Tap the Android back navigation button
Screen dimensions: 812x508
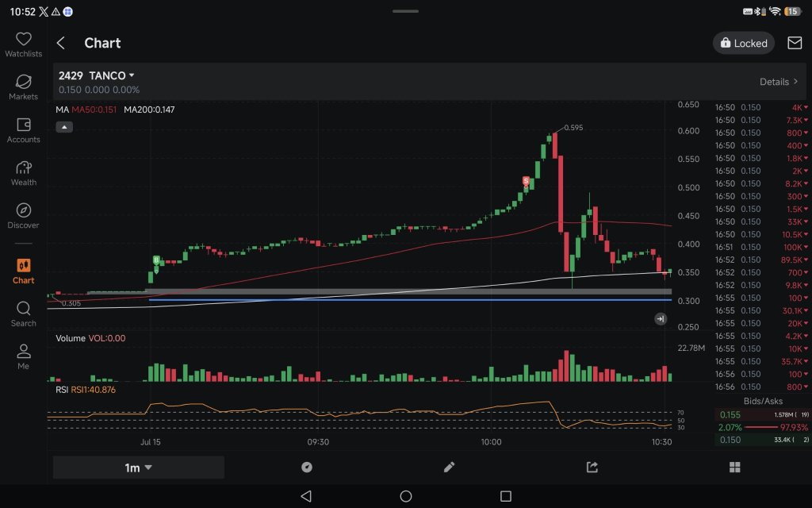[x=306, y=496]
